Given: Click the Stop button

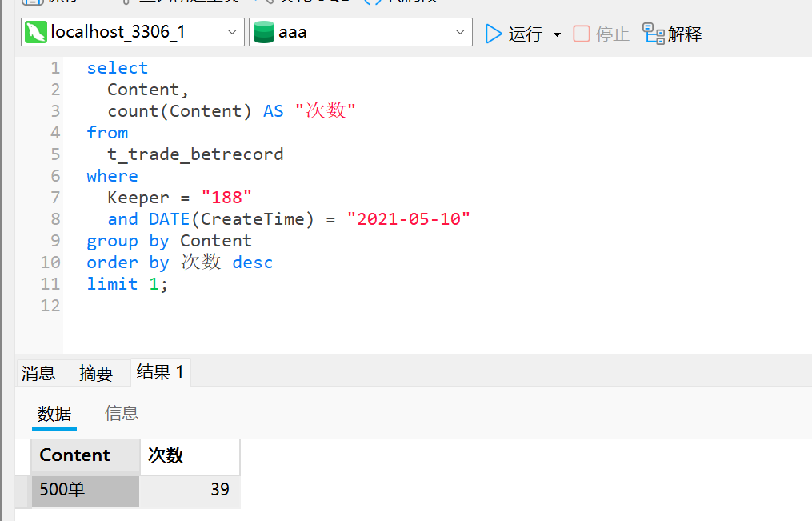Looking at the screenshot, I should point(602,34).
